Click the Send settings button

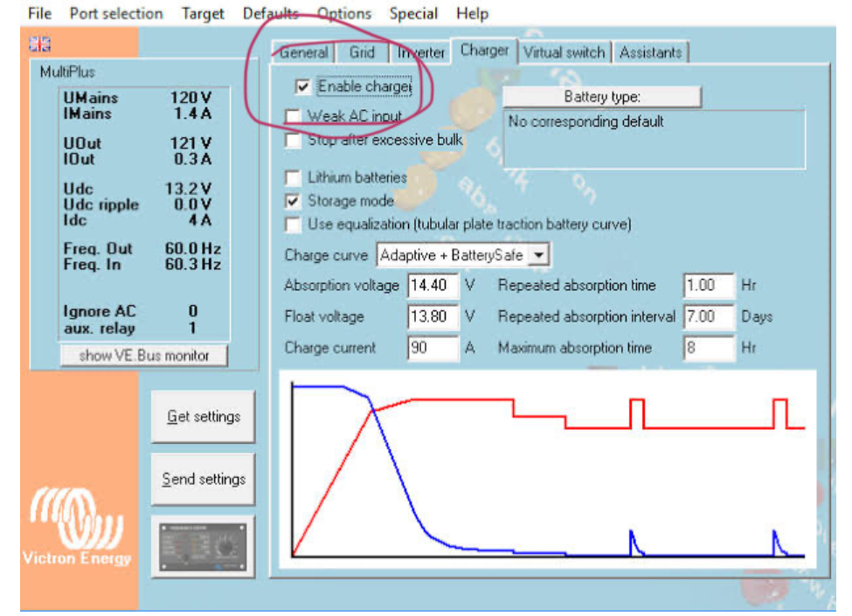[204, 480]
